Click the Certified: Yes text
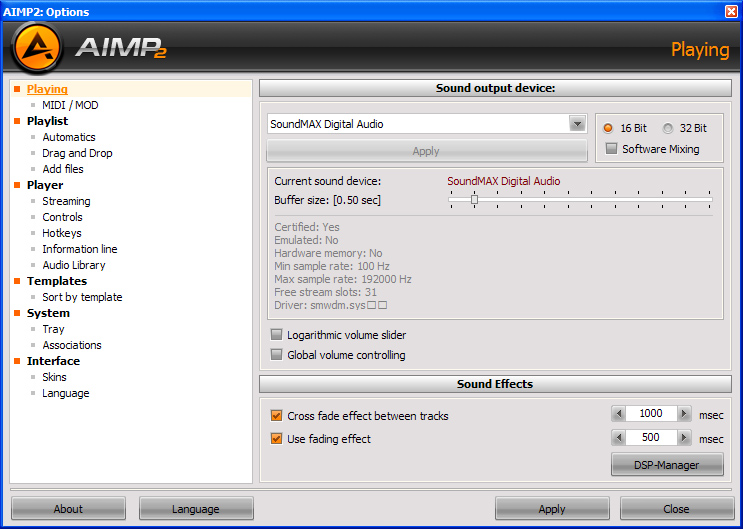Image resolution: width=743 pixels, height=529 pixels. (307, 227)
